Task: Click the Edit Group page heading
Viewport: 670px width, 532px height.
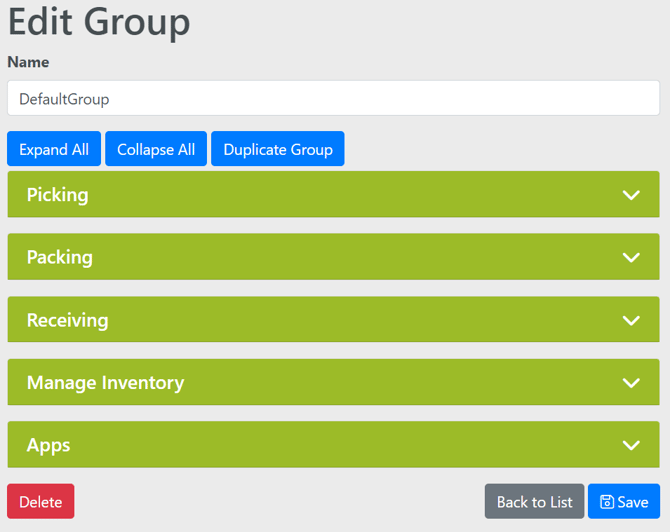Action: [x=99, y=22]
